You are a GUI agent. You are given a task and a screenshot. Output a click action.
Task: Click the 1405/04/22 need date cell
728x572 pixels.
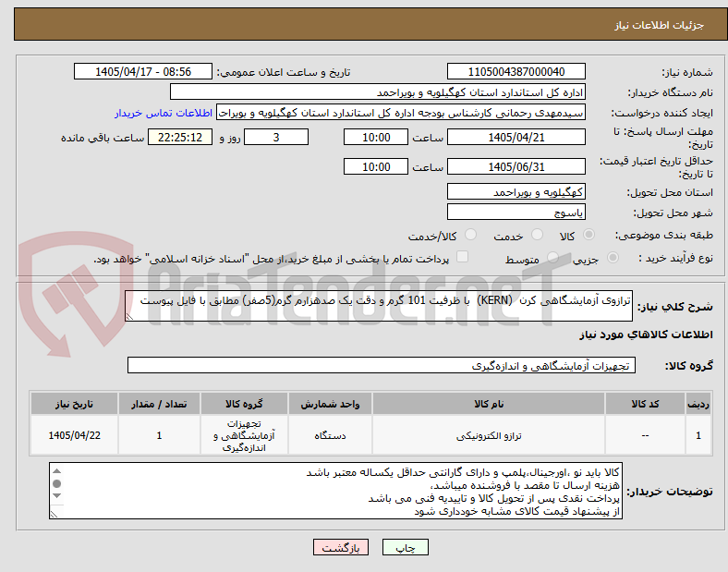pos(74,435)
